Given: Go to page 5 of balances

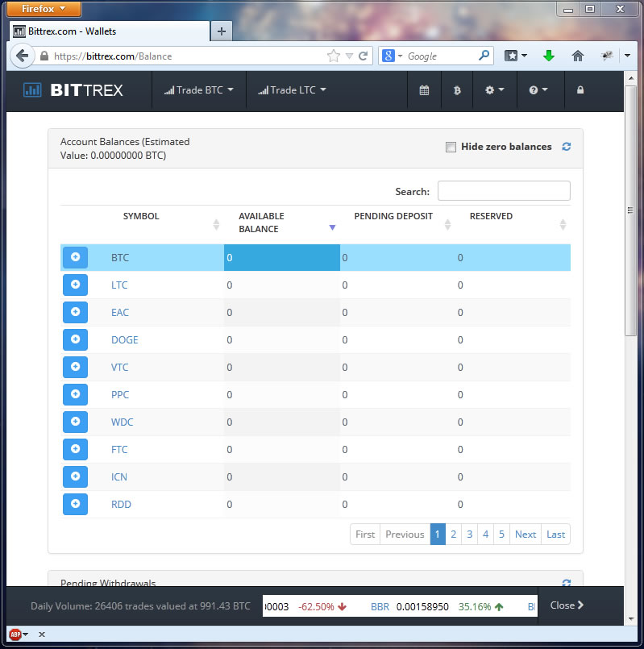Looking at the screenshot, I should coord(501,534).
